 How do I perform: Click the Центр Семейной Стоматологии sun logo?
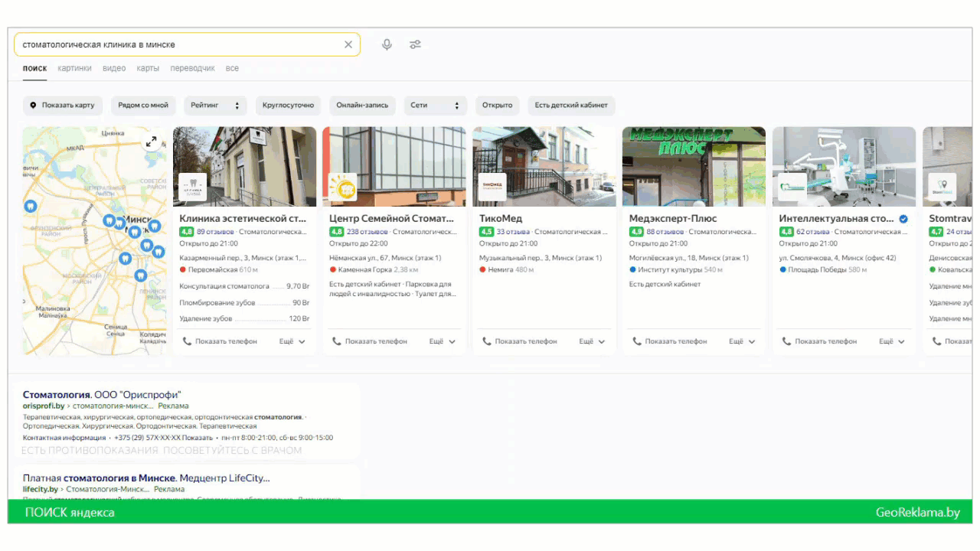(343, 187)
